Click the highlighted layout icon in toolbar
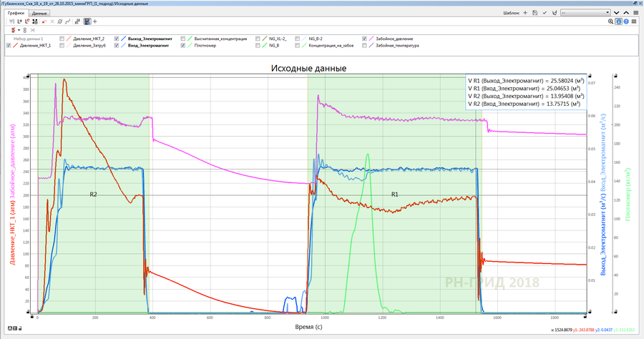Image resolution: width=644 pixels, height=339 pixels. click(x=87, y=22)
